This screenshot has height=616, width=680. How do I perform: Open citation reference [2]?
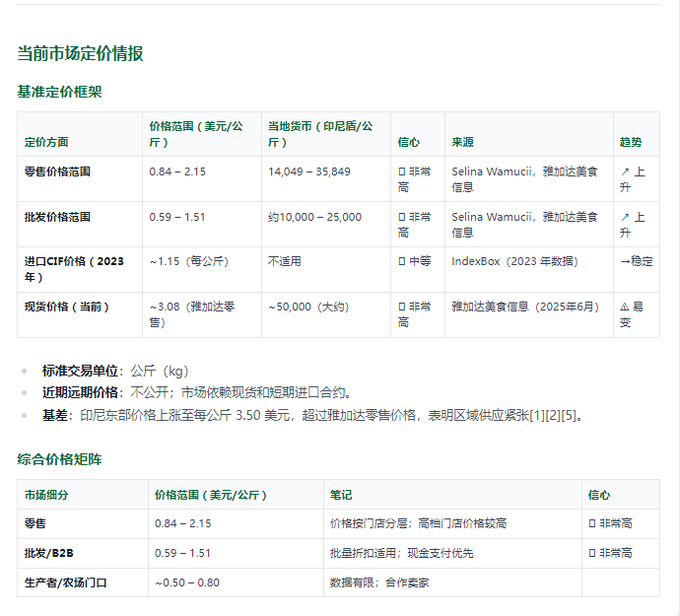[553, 416]
